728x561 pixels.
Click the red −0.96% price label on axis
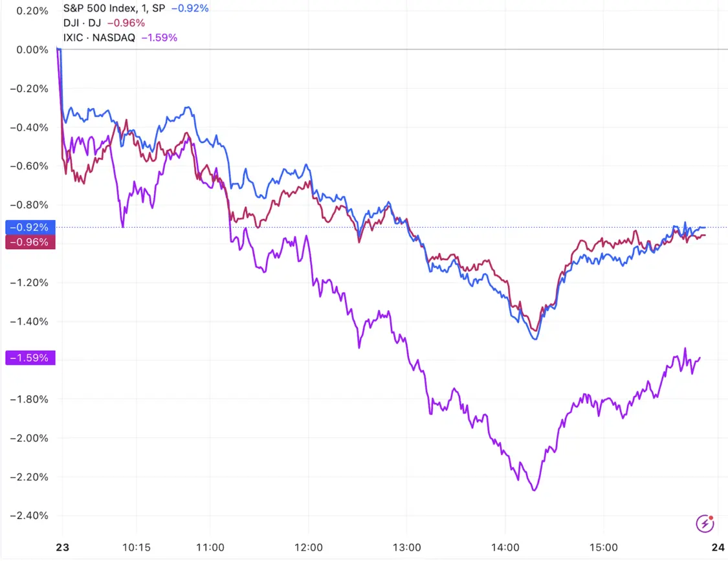[x=30, y=242]
